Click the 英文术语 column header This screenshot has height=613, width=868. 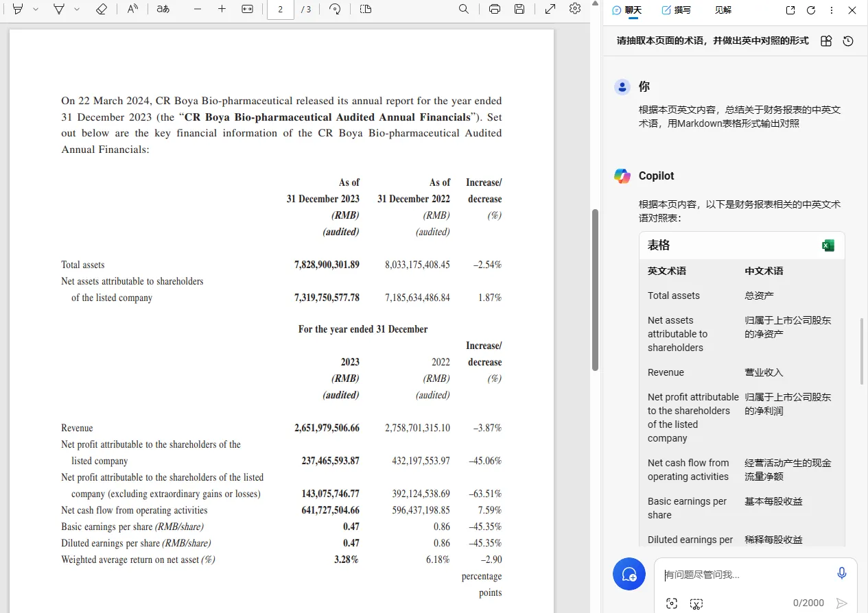[667, 271]
